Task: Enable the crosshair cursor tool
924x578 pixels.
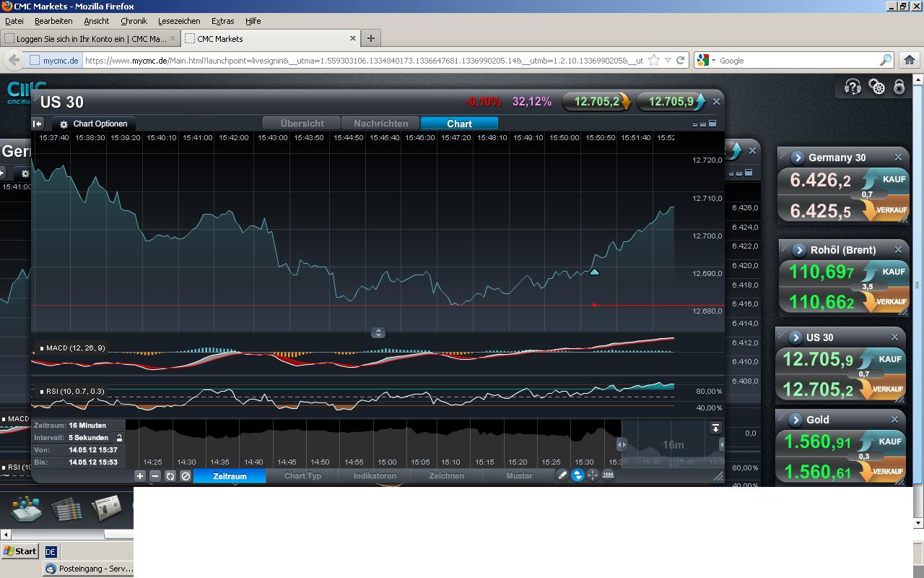Action: click(x=593, y=475)
